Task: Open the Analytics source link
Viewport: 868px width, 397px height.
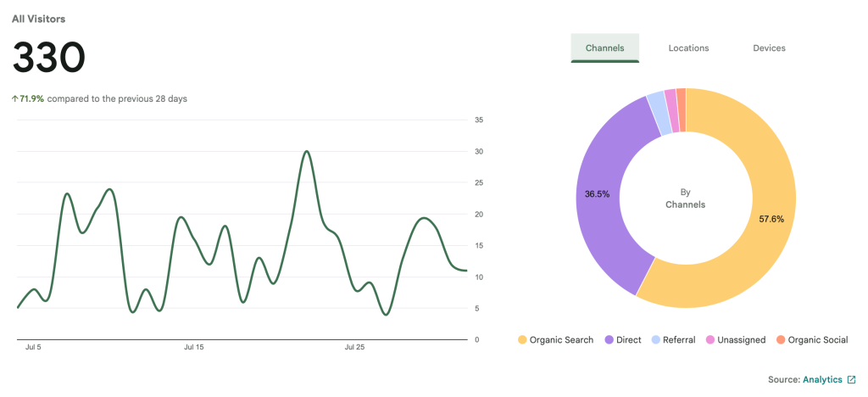Action: (x=821, y=379)
